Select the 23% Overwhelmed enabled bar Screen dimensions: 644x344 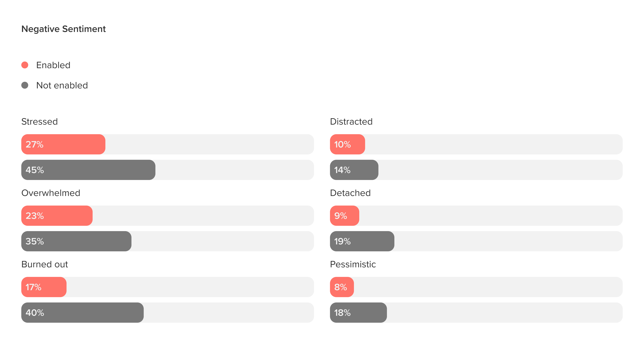57,216
